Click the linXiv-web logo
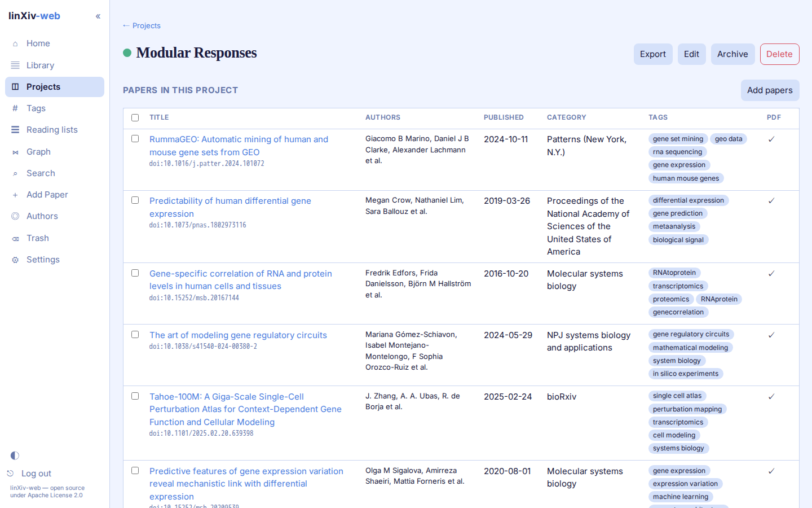This screenshot has height=508, width=812. click(x=34, y=16)
